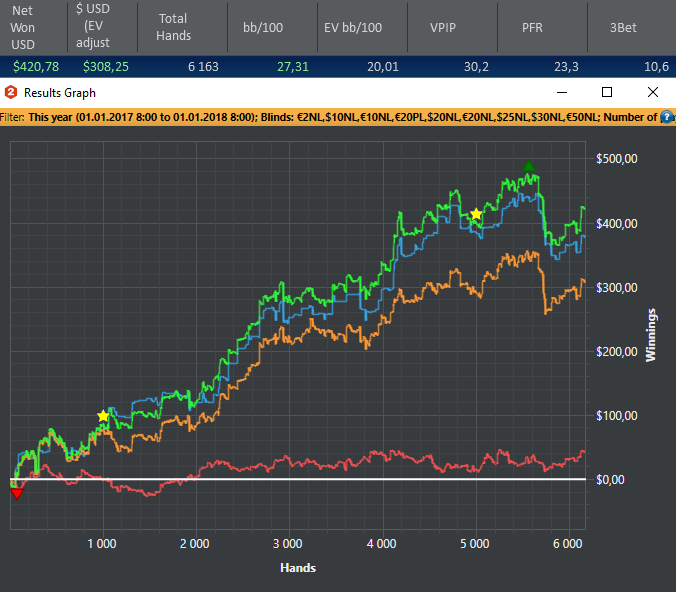Screen dimensions: 676x592
Task: Click the $300,00 axis label
Action: point(617,288)
